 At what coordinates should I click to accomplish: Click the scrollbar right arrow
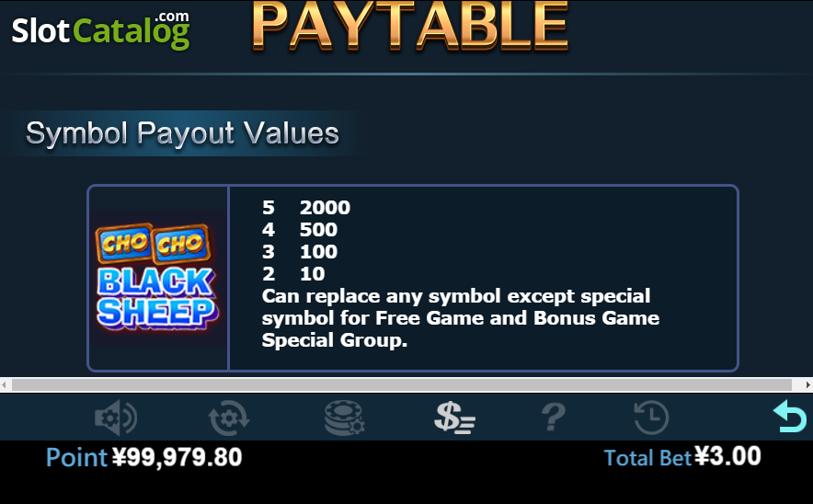pos(807,384)
